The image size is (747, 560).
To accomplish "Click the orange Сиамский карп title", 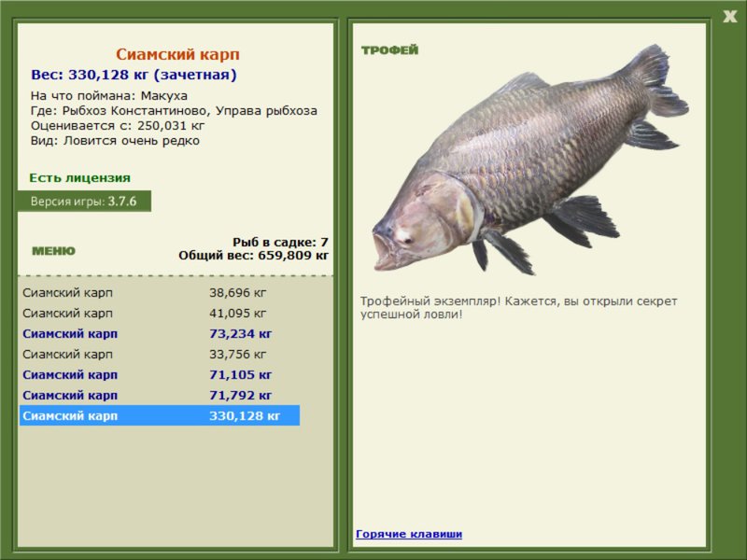I will click(x=177, y=54).
